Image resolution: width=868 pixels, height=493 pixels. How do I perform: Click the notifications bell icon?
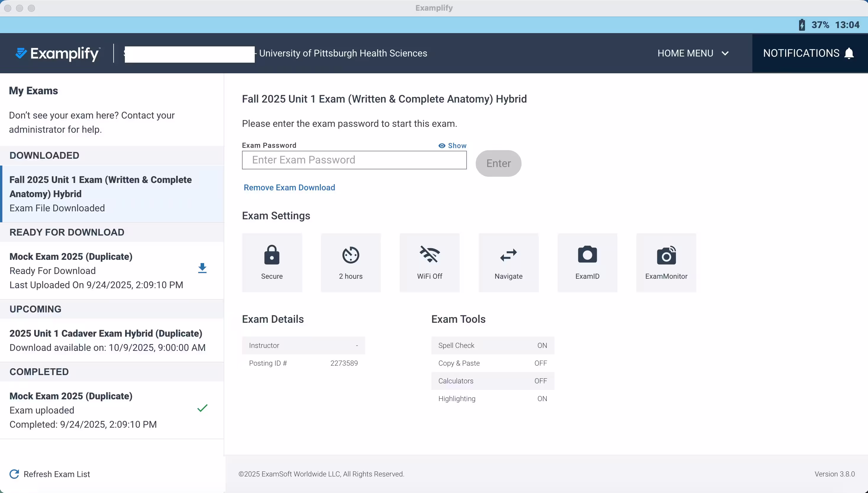click(x=849, y=53)
